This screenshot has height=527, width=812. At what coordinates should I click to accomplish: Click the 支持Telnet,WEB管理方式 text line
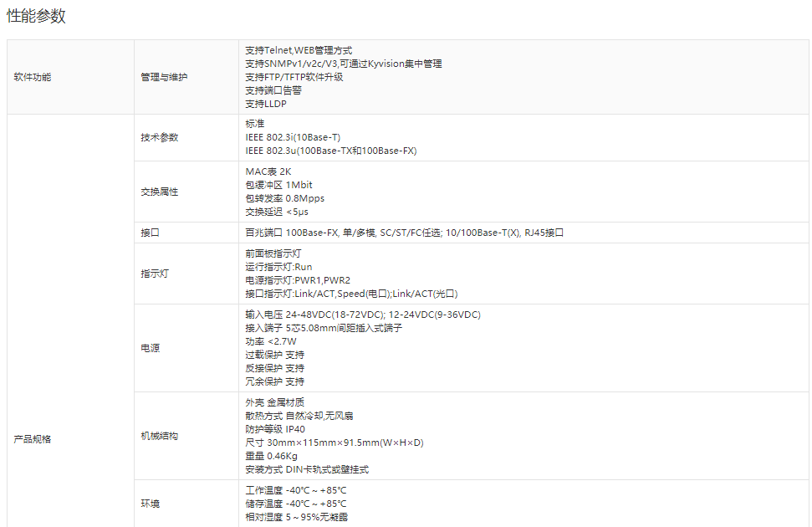point(299,50)
